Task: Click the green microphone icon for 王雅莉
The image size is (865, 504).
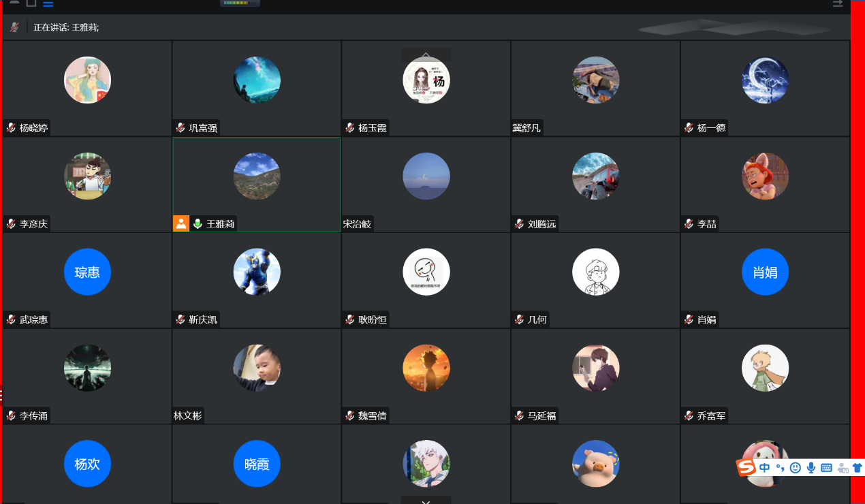Action: coord(198,223)
